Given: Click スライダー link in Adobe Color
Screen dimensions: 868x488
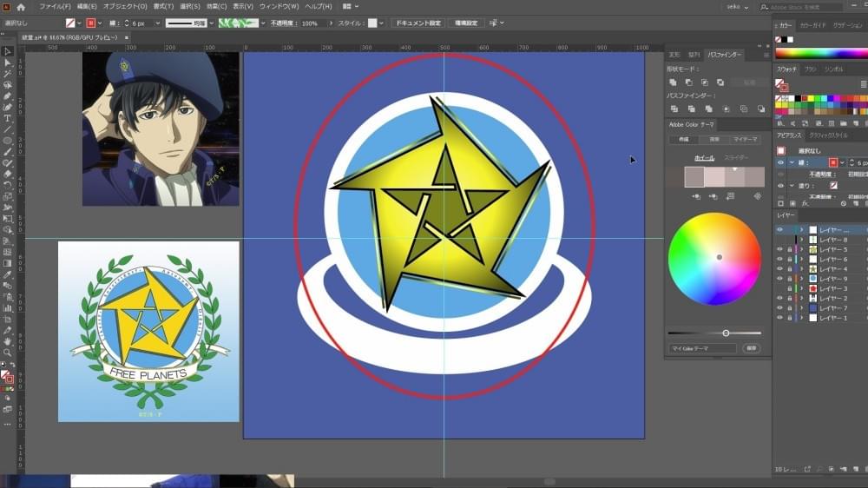Looking at the screenshot, I should point(736,158).
